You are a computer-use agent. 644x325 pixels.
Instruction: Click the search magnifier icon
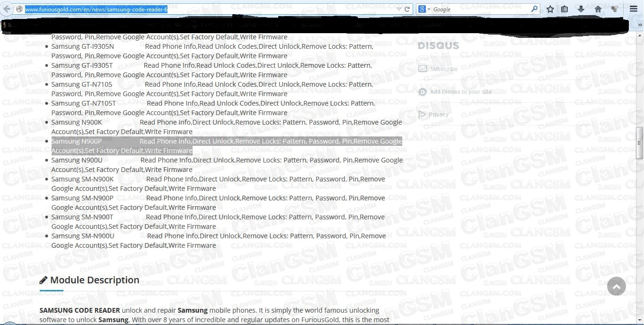click(x=535, y=9)
